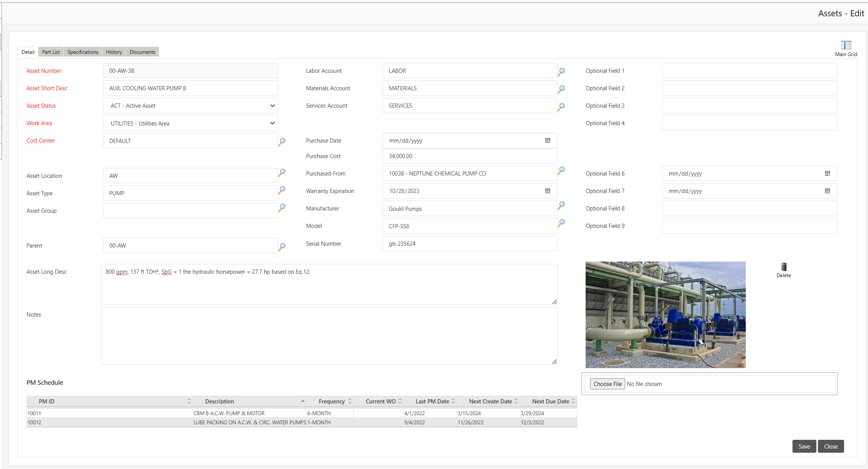This screenshot has height=469, width=868.
Task: Open the Optional Field 6 calendar picker
Action: coord(827,173)
